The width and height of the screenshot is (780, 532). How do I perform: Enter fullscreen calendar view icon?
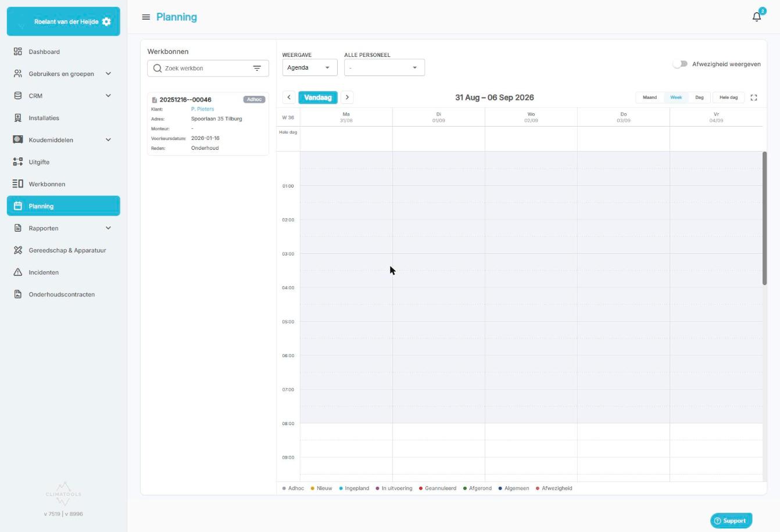point(754,98)
